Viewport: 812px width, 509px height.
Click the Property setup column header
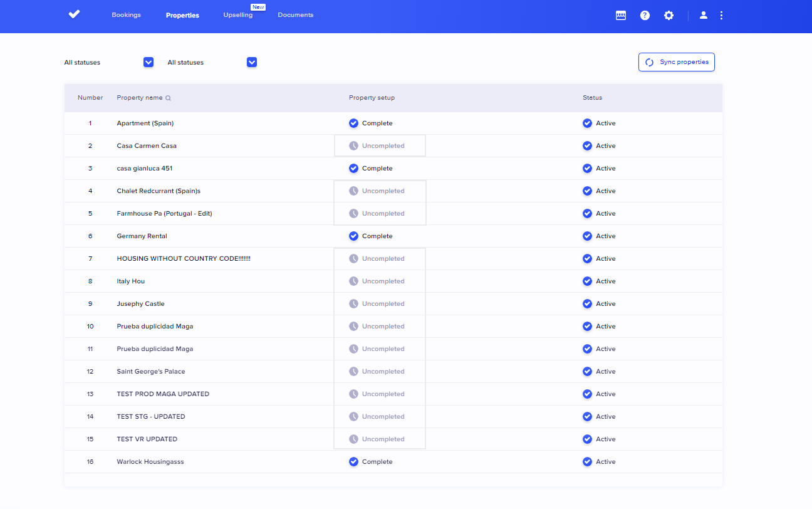pos(372,98)
